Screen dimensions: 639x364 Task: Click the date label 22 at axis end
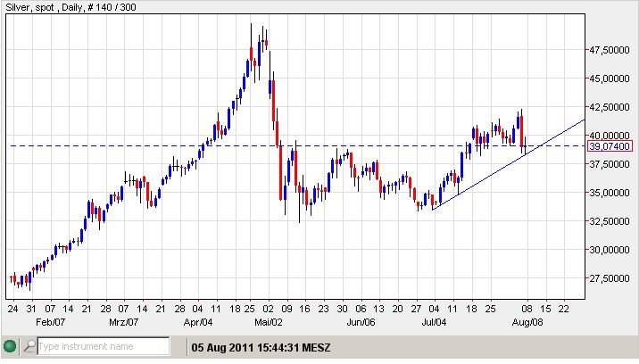[564, 309]
